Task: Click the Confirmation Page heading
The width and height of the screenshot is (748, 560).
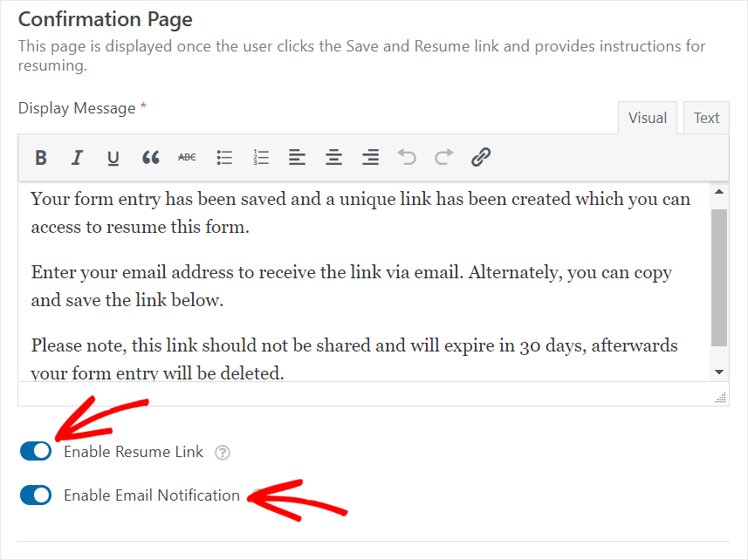Action: [x=106, y=19]
